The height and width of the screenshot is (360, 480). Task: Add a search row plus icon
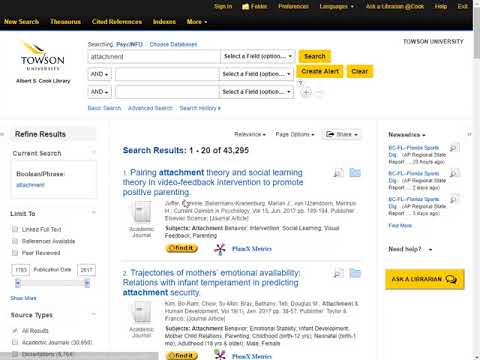pyautogui.click(x=306, y=92)
